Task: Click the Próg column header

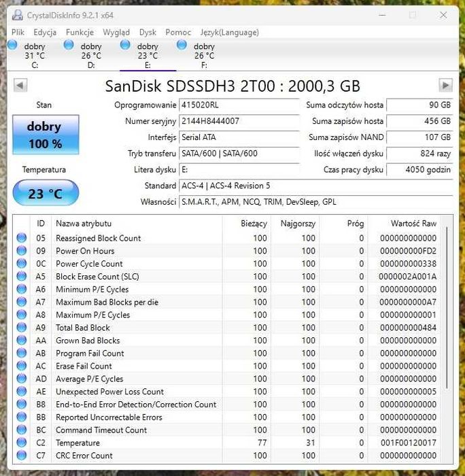Action: click(343, 224)
